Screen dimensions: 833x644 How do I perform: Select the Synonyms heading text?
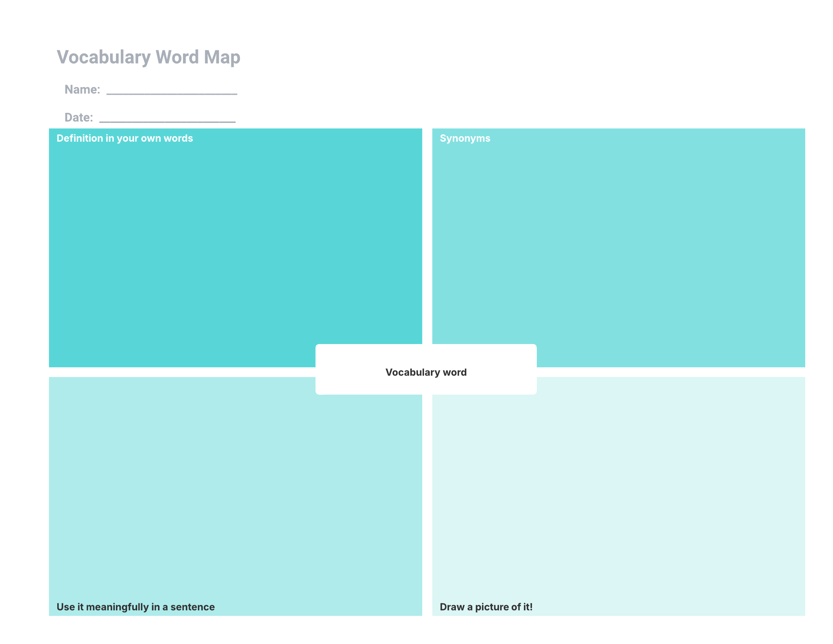pos(465,139)
